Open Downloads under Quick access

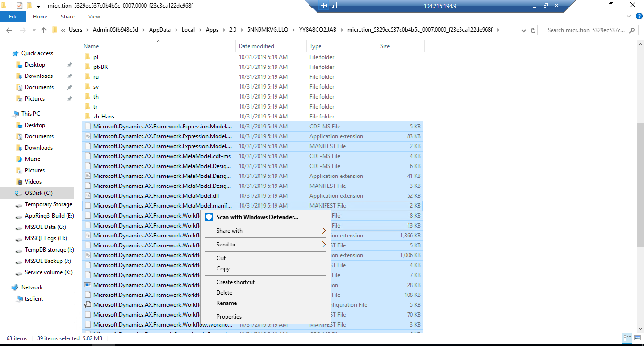[39, 76]
